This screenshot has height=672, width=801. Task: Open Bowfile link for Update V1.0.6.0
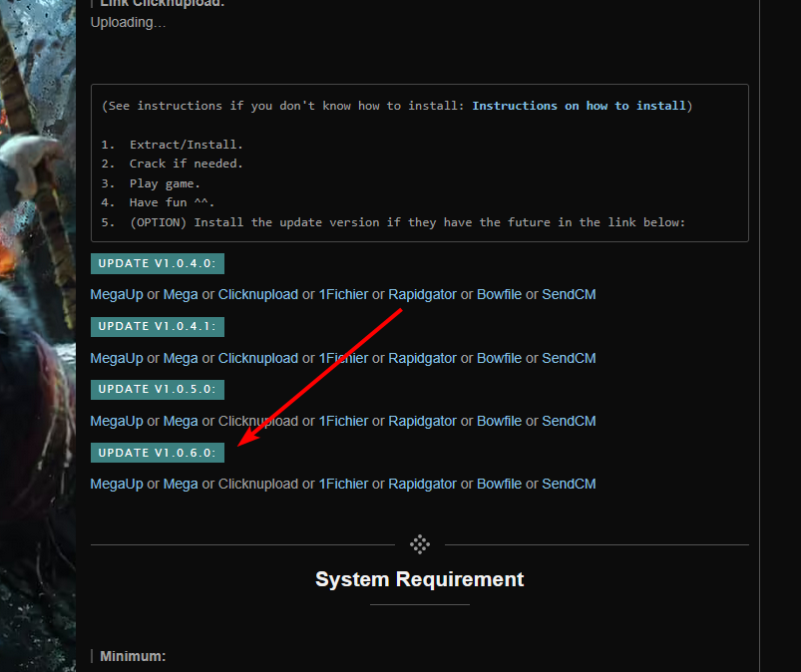coord(499,484)
